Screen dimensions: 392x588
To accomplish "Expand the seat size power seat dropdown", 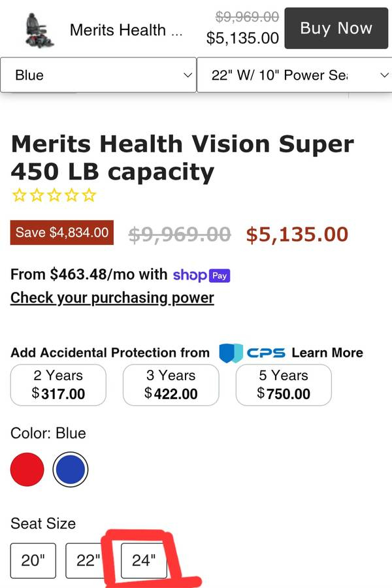I will point(294,75).
